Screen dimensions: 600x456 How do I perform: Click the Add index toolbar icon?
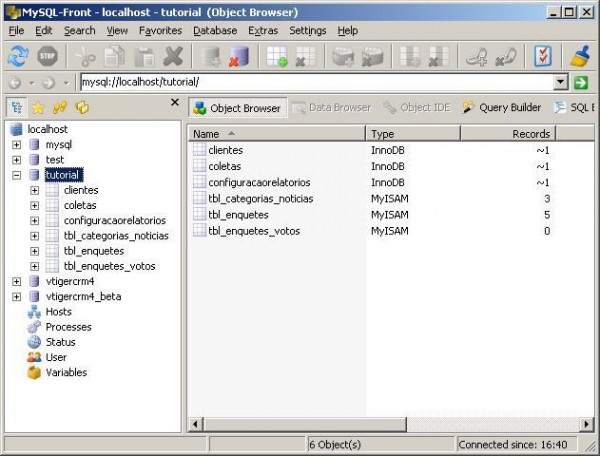pos(343,56)
